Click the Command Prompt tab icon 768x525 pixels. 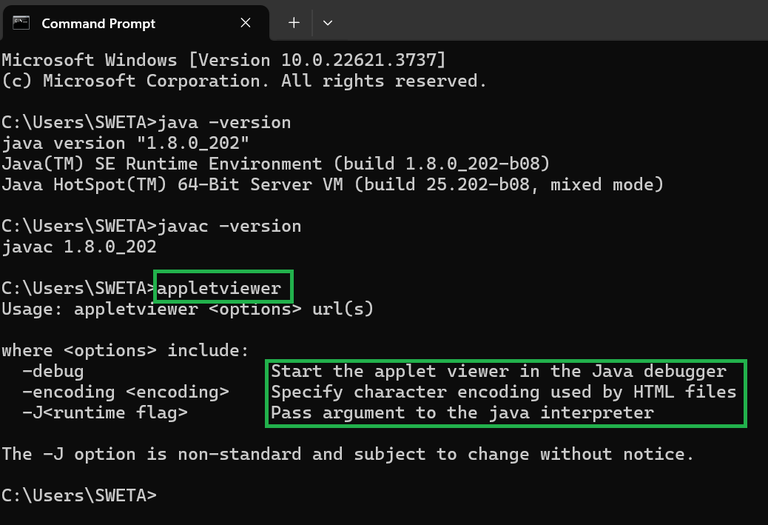(x=21, y=23)
